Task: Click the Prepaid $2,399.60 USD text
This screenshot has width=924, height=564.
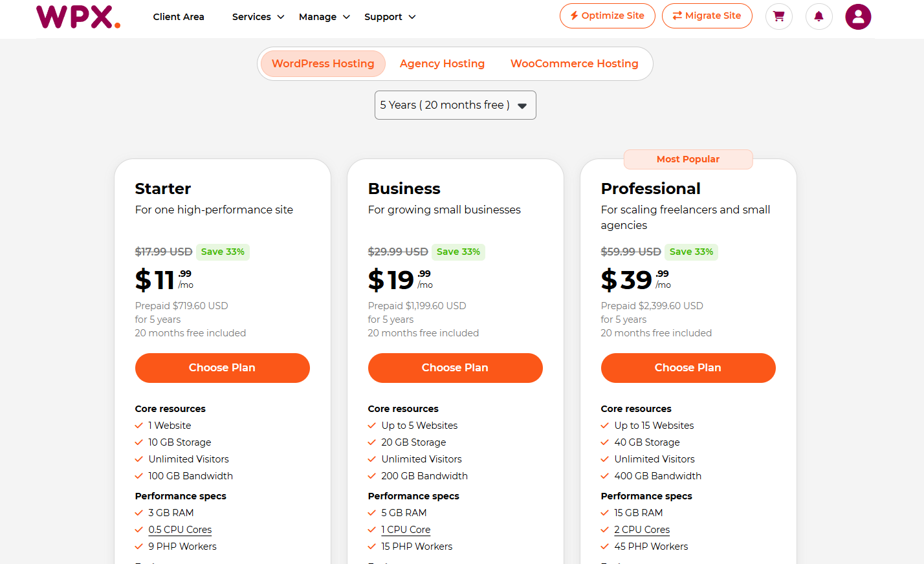Action: click(652, 306)
